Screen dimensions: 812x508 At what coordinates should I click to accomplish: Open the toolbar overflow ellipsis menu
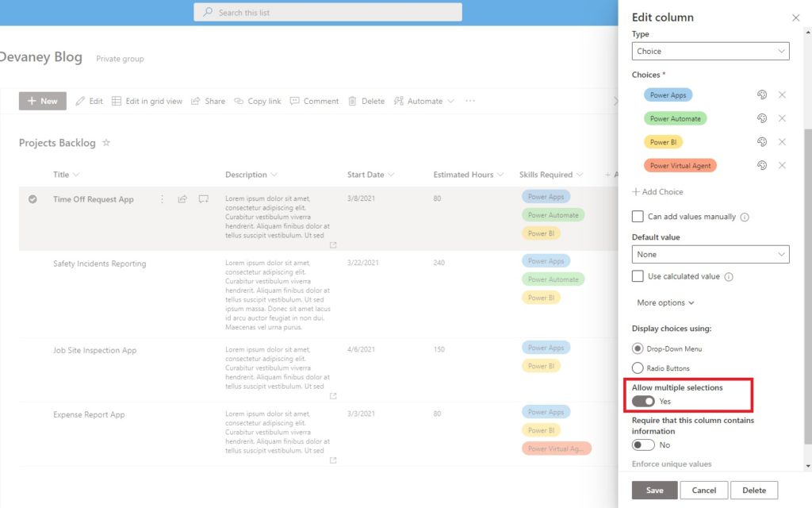470,101
